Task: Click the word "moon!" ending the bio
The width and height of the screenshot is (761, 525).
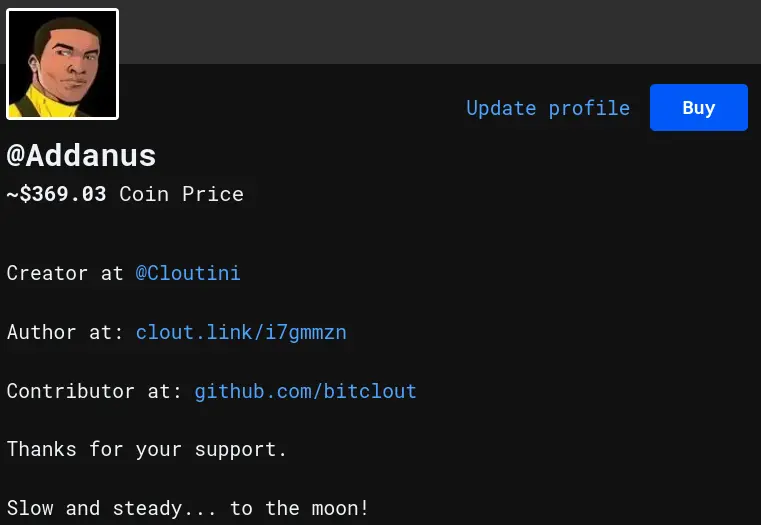Action: 340,508
